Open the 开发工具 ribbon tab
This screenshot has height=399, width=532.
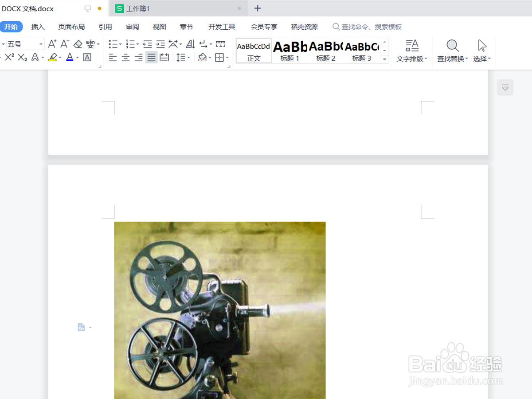point(222,27)
